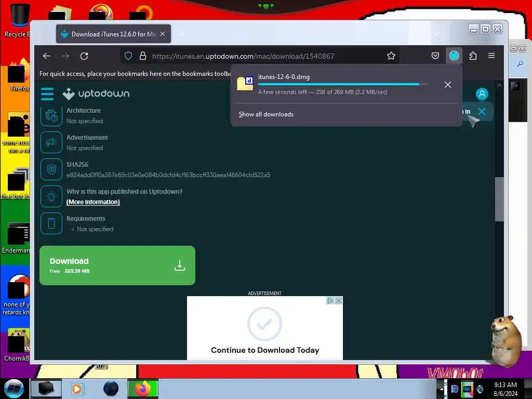This screenshot has width=532, height=399.
Task: Go back using the browser back arrow
Action: click(47, 56)
